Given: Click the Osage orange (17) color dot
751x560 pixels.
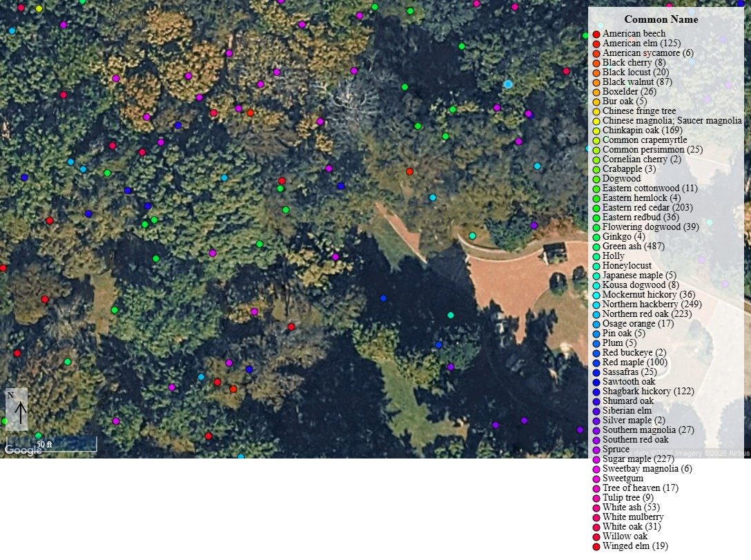Looking at the screenshot, I should pyautogui.click(x=596, y=325).
